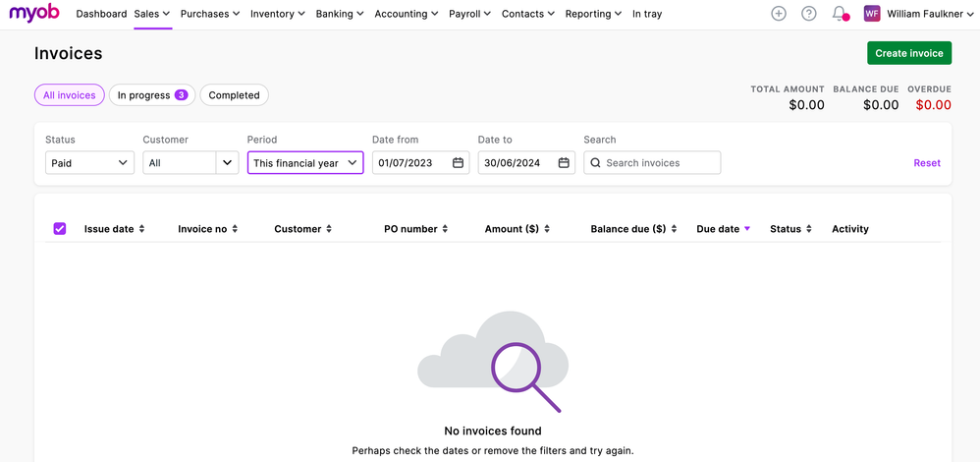The height and width of the screenshot is (462, 980).
Task: Click the MYOB logo
Action: 35,14
